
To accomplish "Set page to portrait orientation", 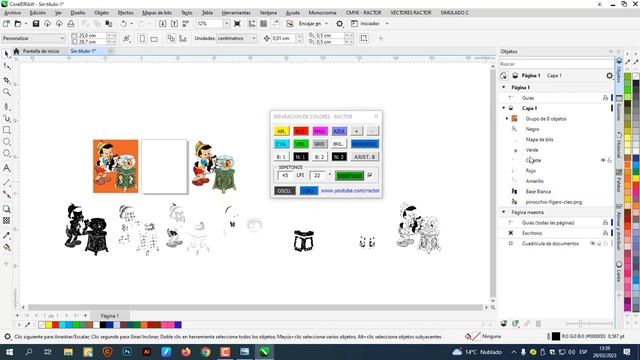I will (x=142, y=38).
